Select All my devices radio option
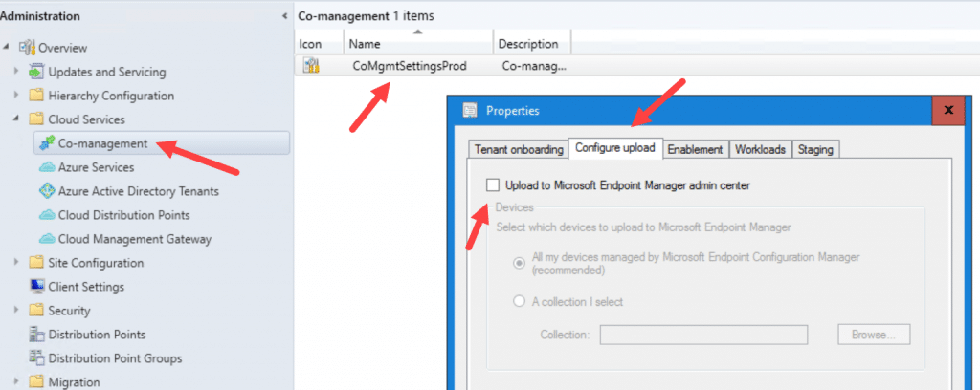 pyautogui.click(x=518, y=263)
